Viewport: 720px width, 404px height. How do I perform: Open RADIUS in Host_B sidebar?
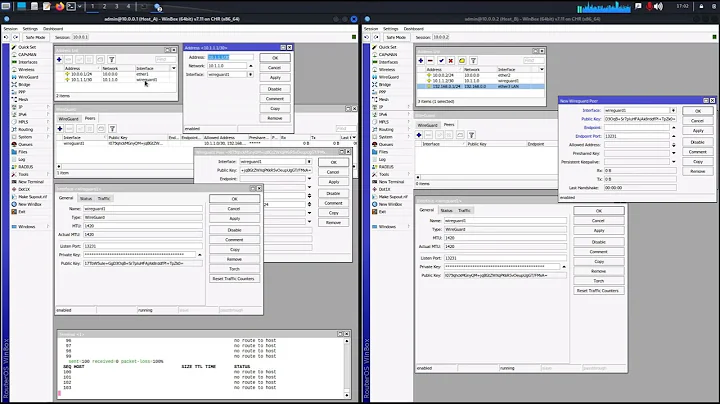pos(386,167)
